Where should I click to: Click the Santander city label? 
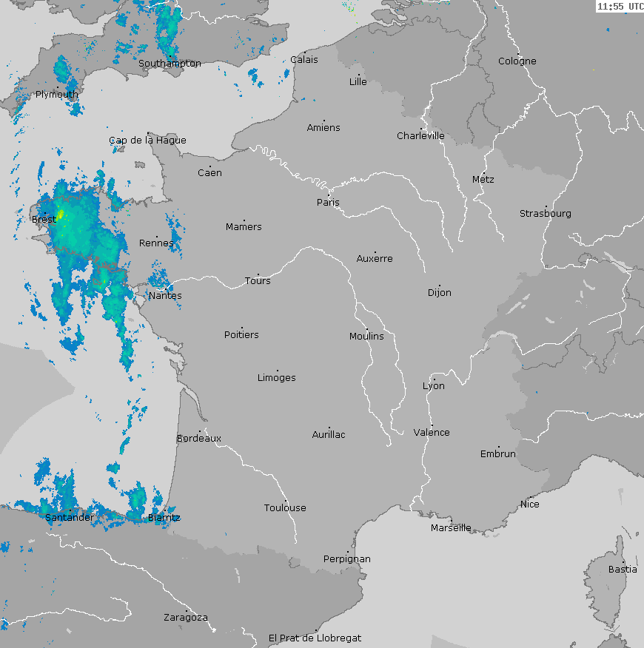pyautogui.click(x=69, y=517)
